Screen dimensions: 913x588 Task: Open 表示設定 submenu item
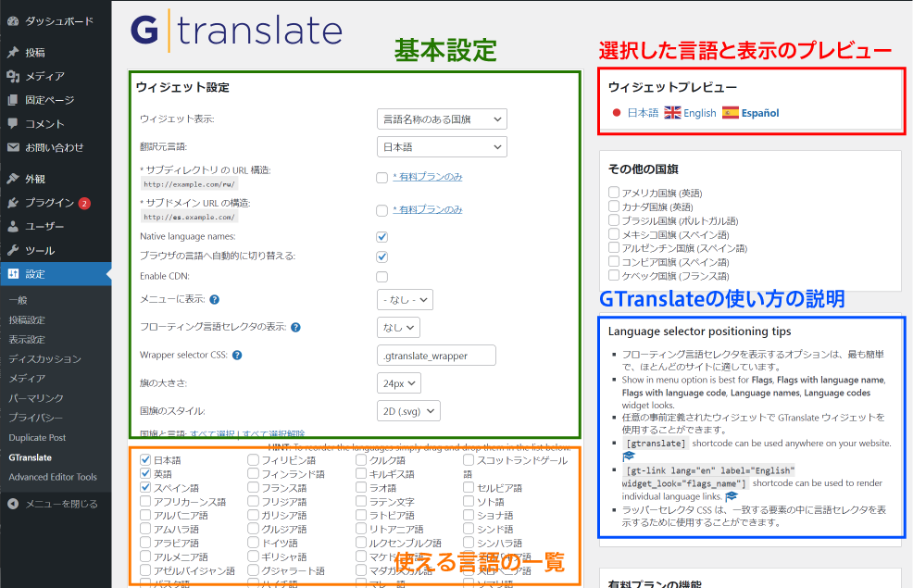click(27, 340)
